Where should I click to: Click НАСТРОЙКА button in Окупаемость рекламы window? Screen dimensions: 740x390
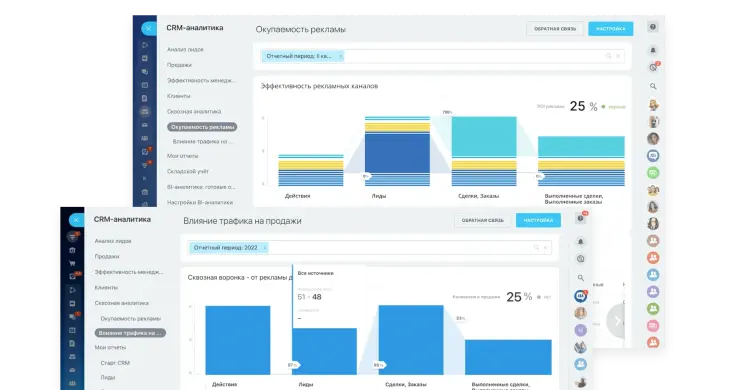coord(611,29)
